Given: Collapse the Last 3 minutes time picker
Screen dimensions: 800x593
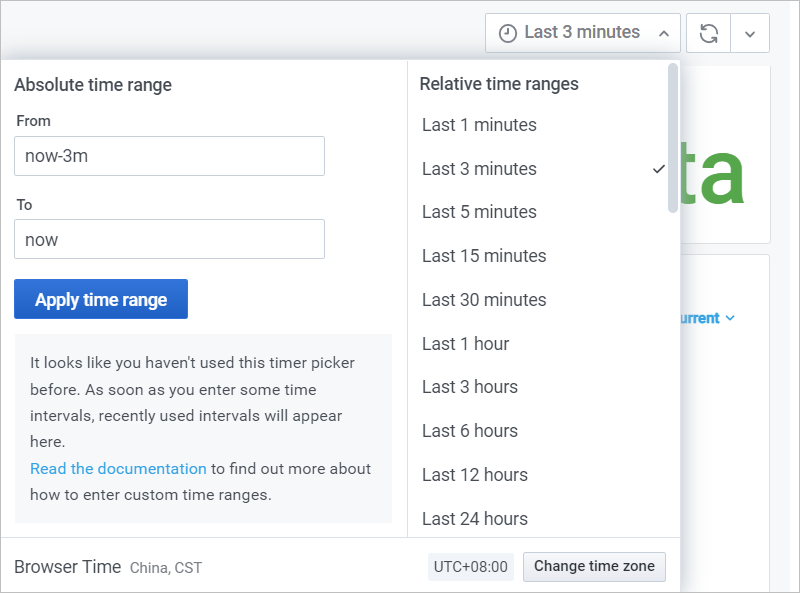Looking at the screenshot, I should coord(582,33).
